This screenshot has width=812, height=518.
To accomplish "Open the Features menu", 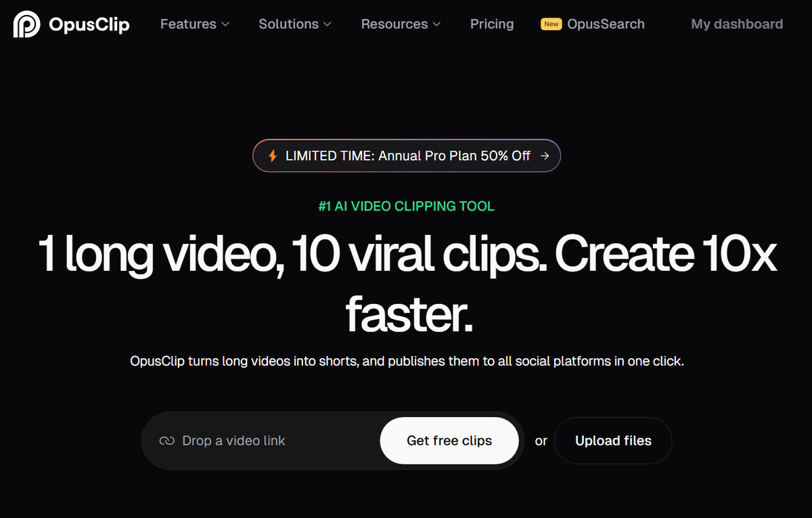I will point(195,24).
